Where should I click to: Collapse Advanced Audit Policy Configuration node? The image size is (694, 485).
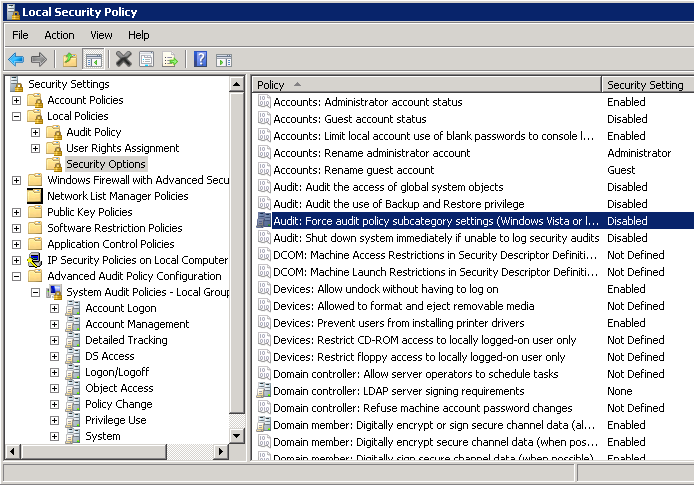pos(16,277)
